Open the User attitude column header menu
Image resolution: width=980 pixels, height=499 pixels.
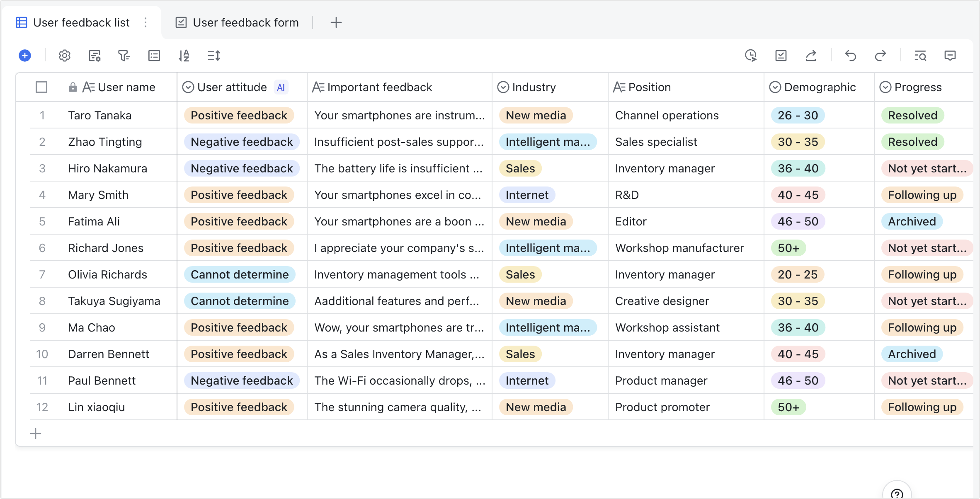(x=232, y=87)
